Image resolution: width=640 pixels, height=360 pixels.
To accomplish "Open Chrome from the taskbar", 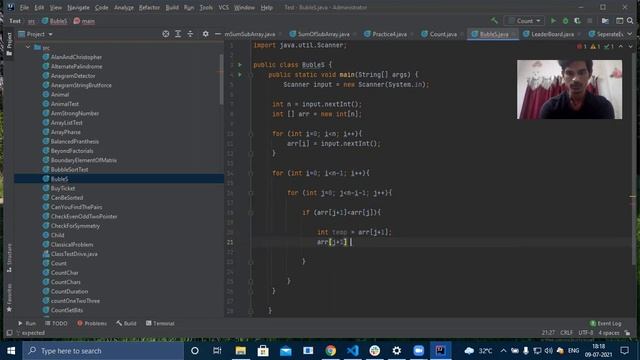I will pyautogui.click(x=331, y=351).
